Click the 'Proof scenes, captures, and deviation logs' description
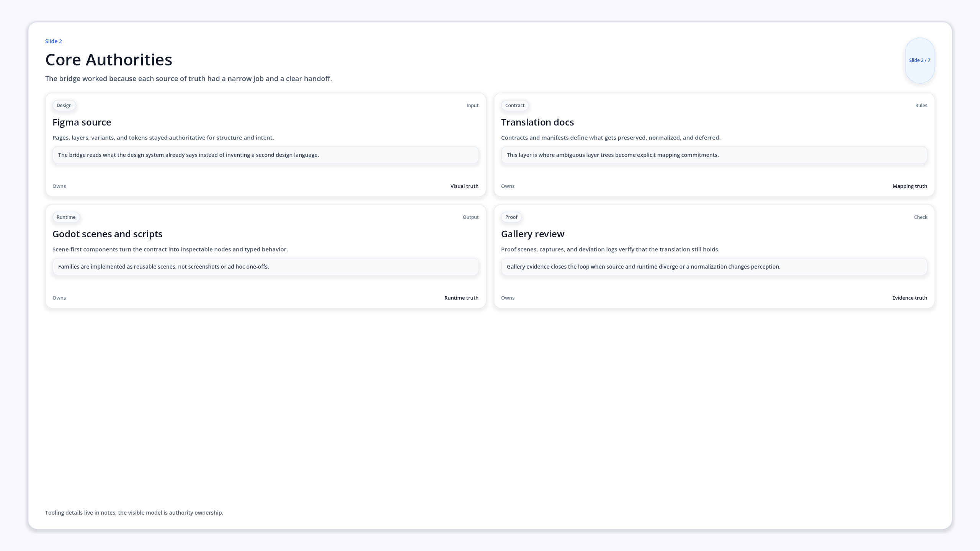 pyautogui.click(x=610, y=249)
